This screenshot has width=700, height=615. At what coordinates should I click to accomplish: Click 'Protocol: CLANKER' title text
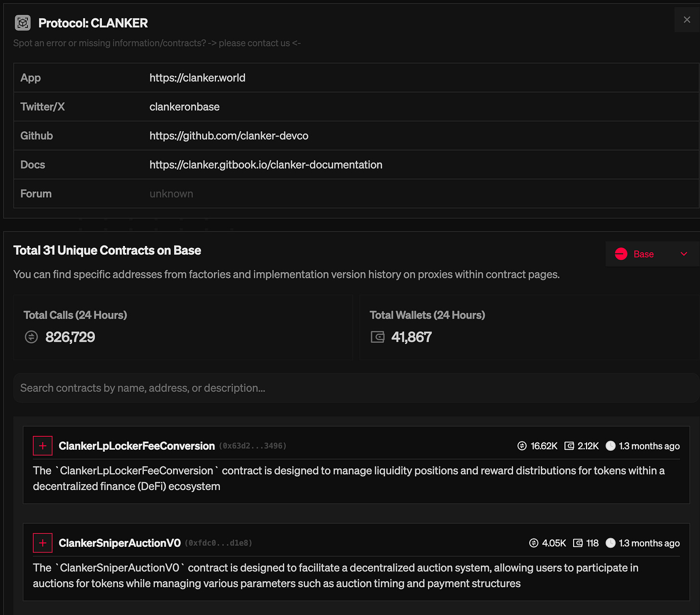(93, 23)
